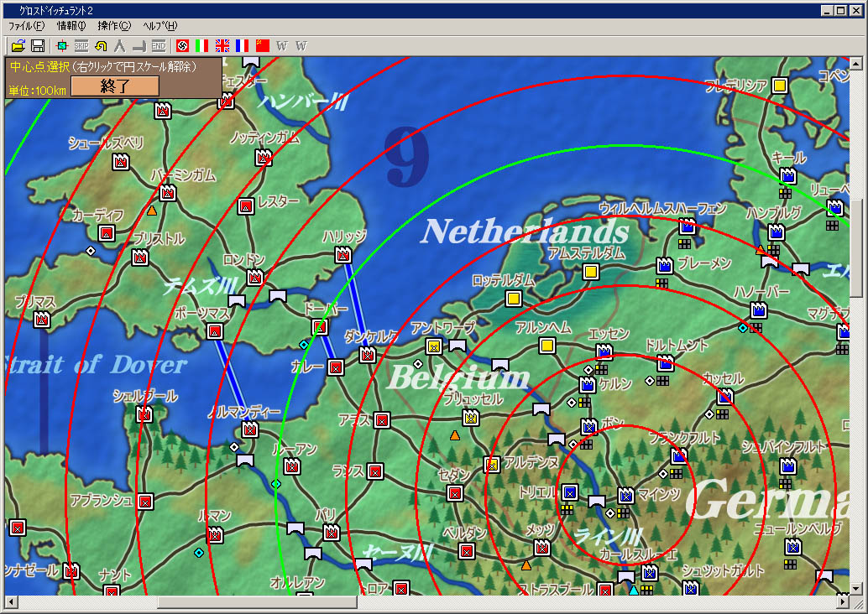
Task: Click the grayed SKIP toolbar button
Action: [x=81, y=45]
